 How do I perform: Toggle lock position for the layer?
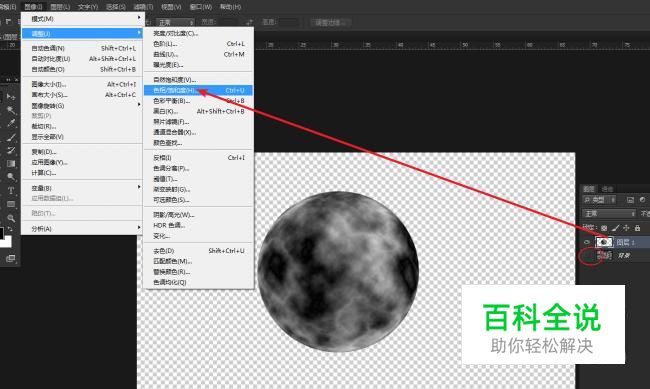coord(626,228)
